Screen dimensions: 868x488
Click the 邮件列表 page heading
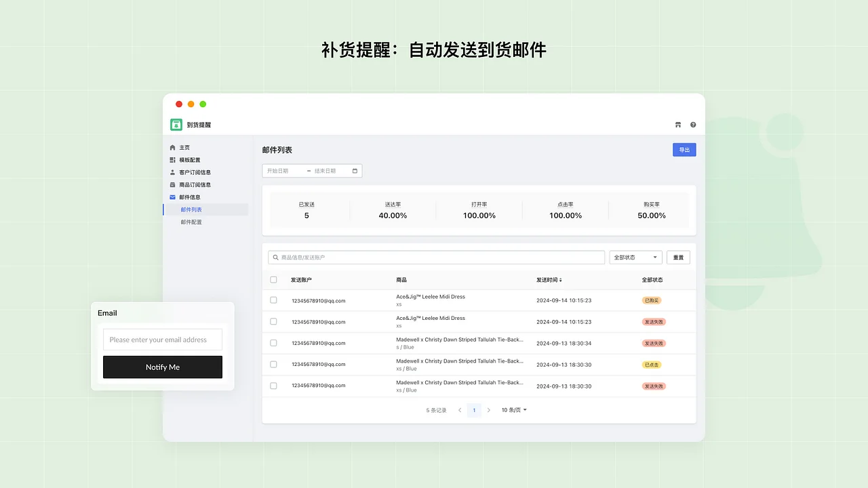point(277,150)
